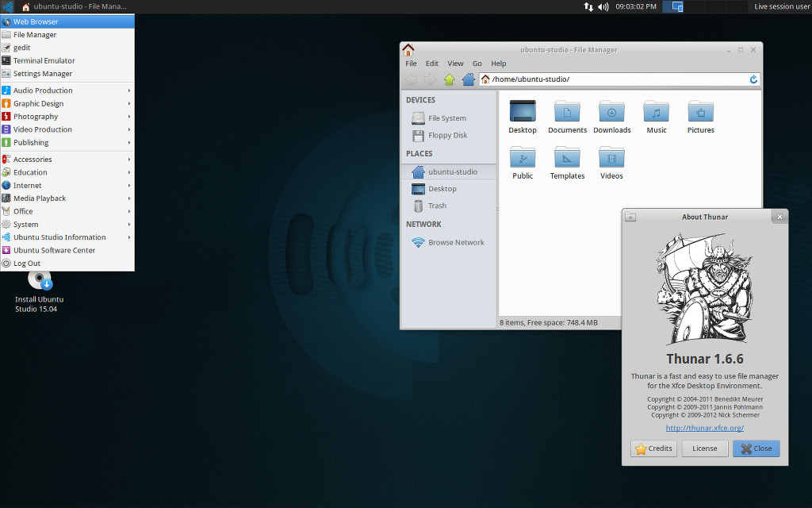
Task: Expand the Education submenu
Action: (x=67, y=172)
